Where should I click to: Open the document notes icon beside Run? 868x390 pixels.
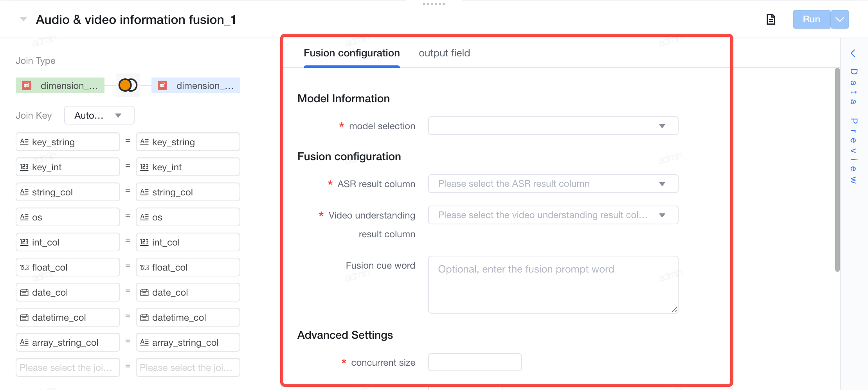pos(771,19)
